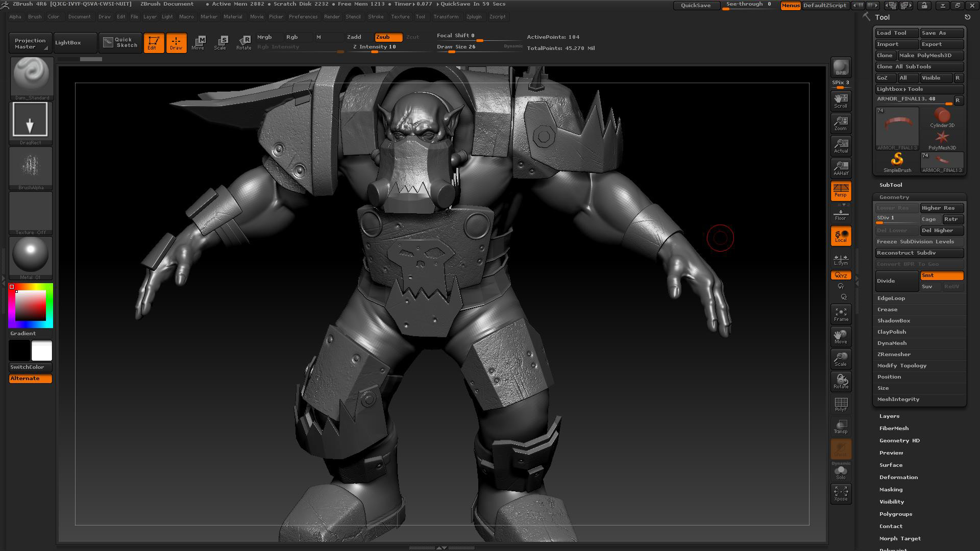Image resolution: width=980 pixels, height=551 pixels.
Task: Open the Stroke menu
Action: 376,17
